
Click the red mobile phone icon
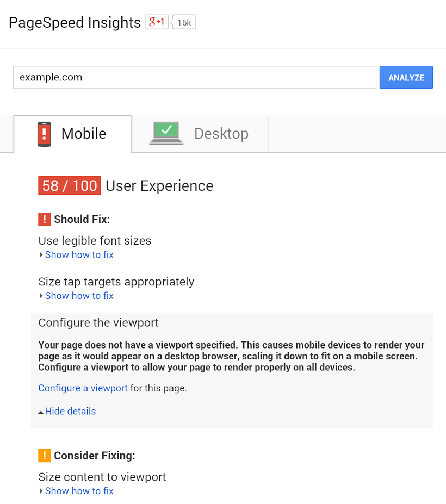(44, 134)
